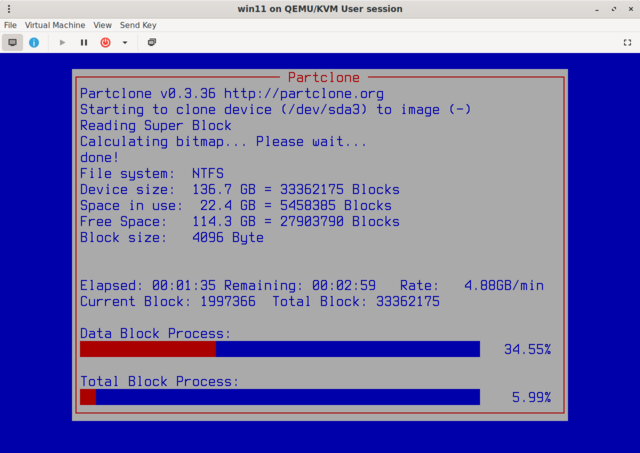Open virtual hardware details info icon
Screen dimensions: 640x453
(x=34, y=43)
